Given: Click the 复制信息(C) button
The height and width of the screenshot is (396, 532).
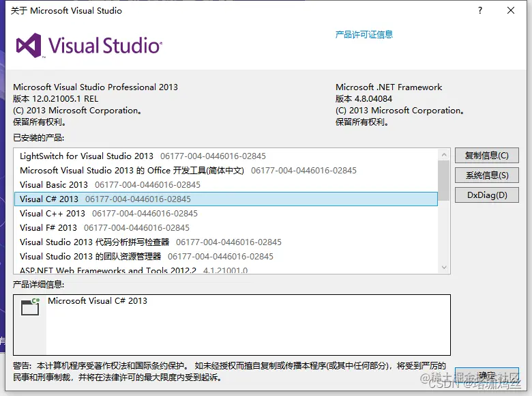Looking at the screenshot, I should [x=486, y=156].
